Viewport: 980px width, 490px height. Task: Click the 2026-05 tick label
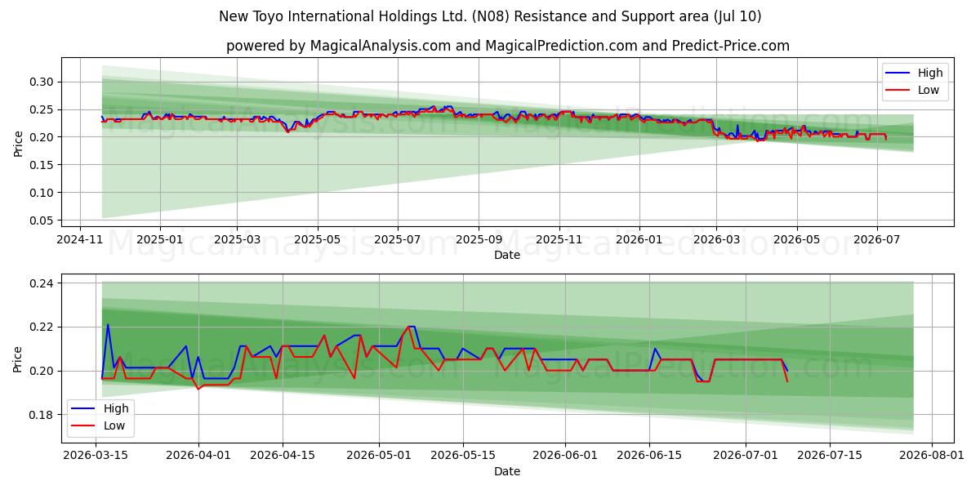(797, 240)
